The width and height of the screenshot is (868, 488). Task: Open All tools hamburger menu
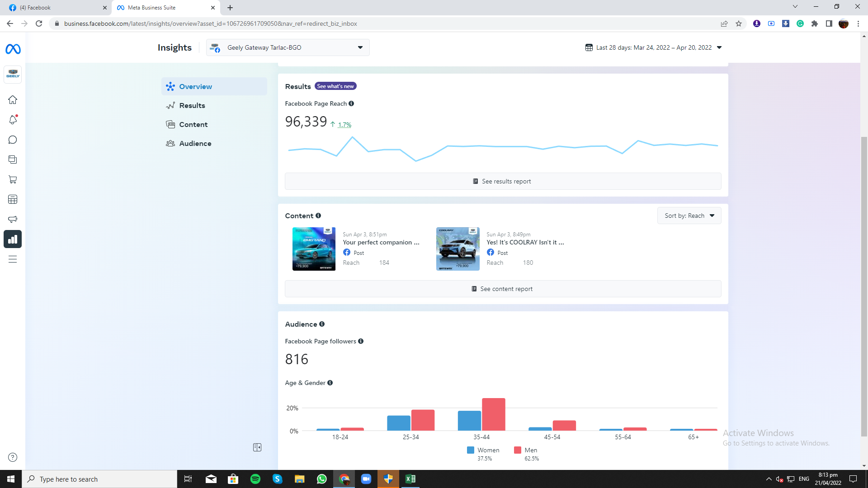(13, 259)
